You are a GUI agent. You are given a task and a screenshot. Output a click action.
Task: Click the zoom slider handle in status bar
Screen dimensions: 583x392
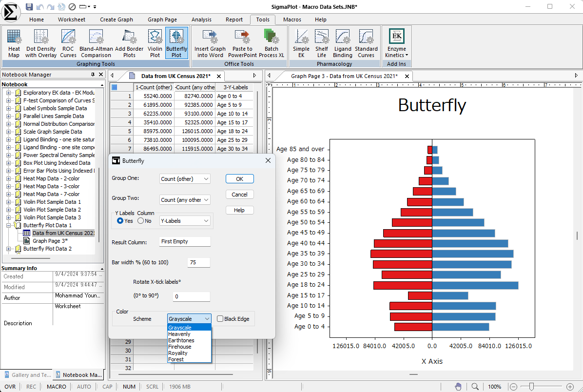[531, 387]
